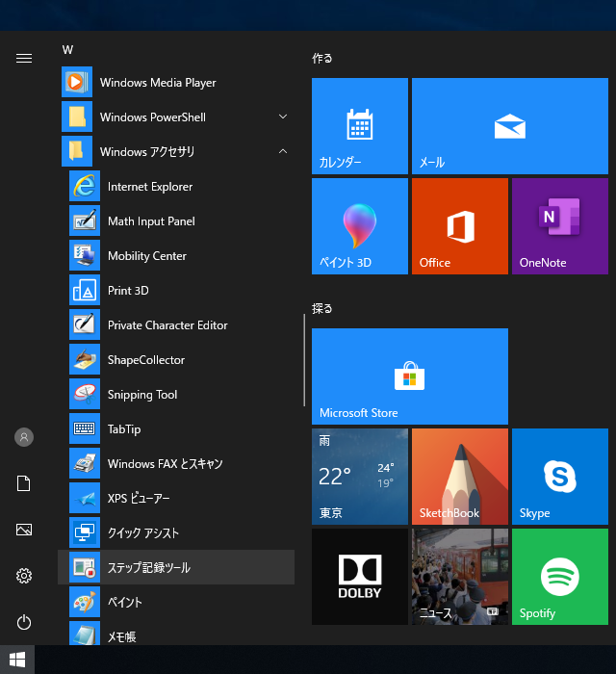Image resolution: width=616 pixels, height=674 pixels.
Task: Click the Windows Media Player label
Action: [158, 83]
